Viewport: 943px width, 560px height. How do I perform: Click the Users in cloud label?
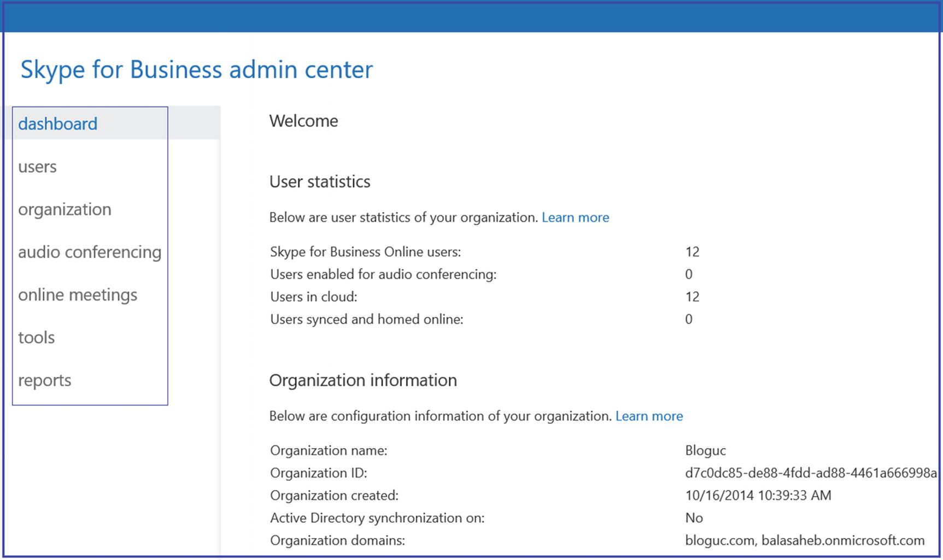coord(313,297)
